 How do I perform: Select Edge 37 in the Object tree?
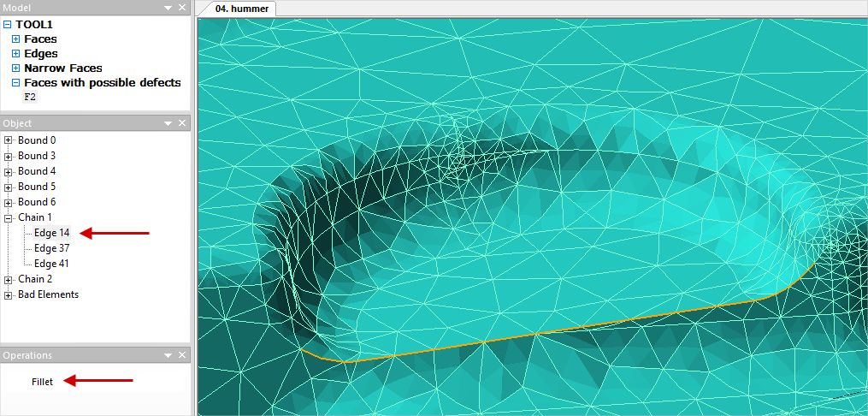click(x=51, y=248)
